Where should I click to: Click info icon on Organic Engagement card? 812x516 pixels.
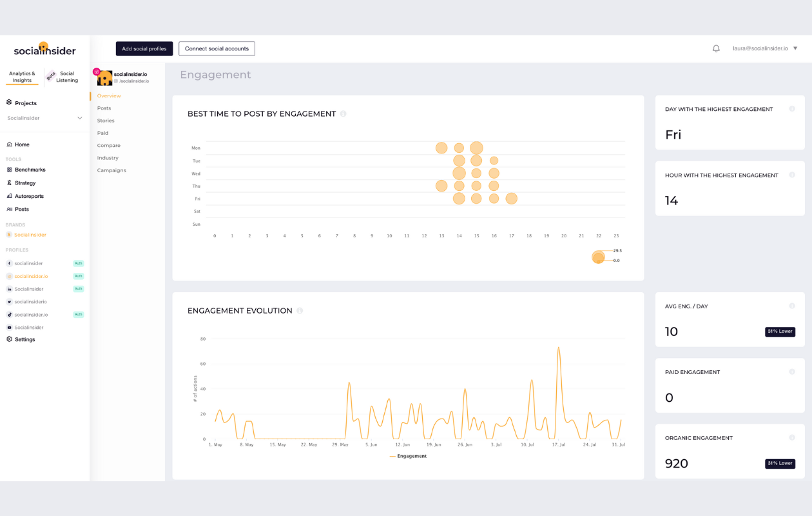point(792,437)
